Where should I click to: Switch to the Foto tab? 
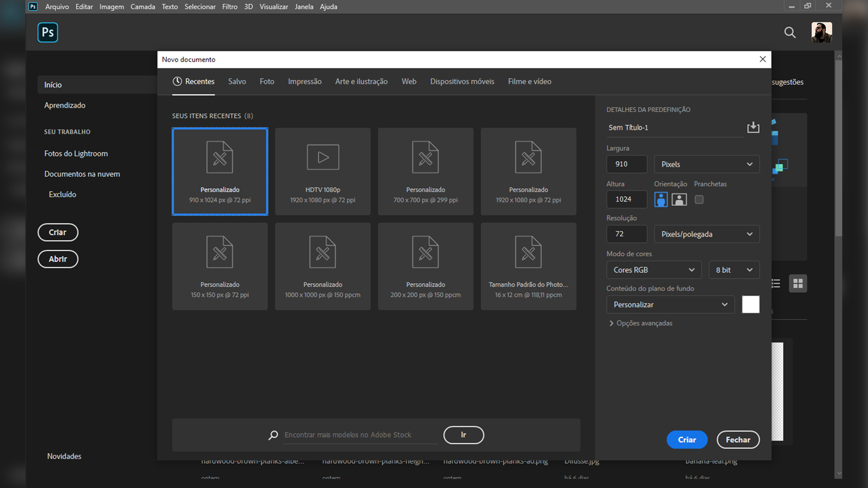point(267,82)
